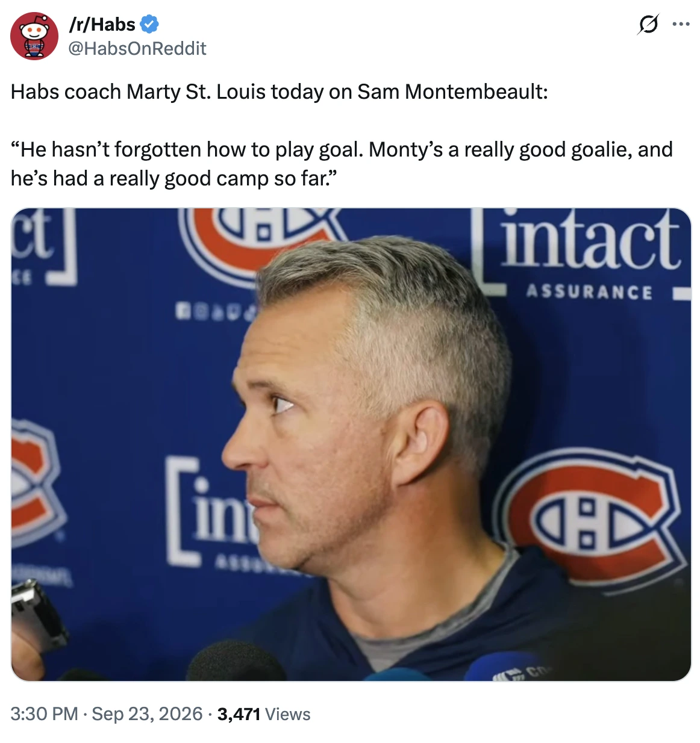700x743 pixels.
Task: Open the Grok slashed-circle icon
Action: 648,24
